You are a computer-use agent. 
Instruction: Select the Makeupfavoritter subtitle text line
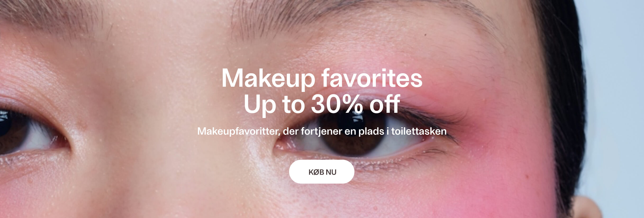coord(322,131)
